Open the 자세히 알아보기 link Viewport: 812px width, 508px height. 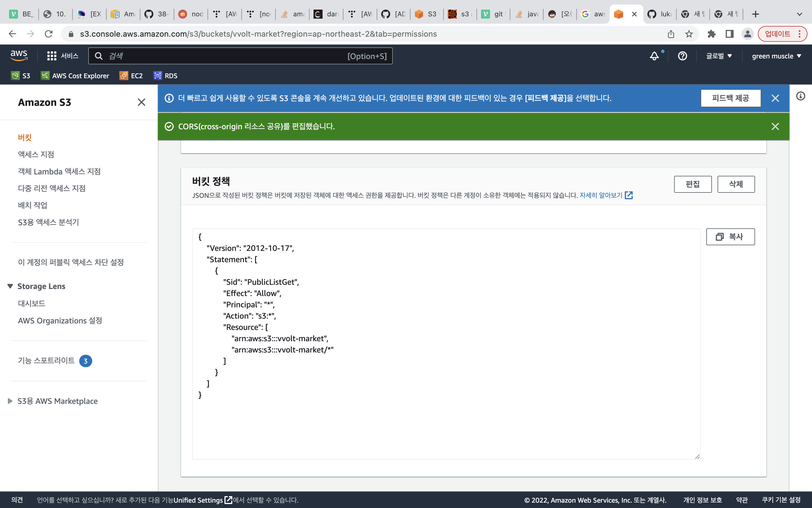606,195
